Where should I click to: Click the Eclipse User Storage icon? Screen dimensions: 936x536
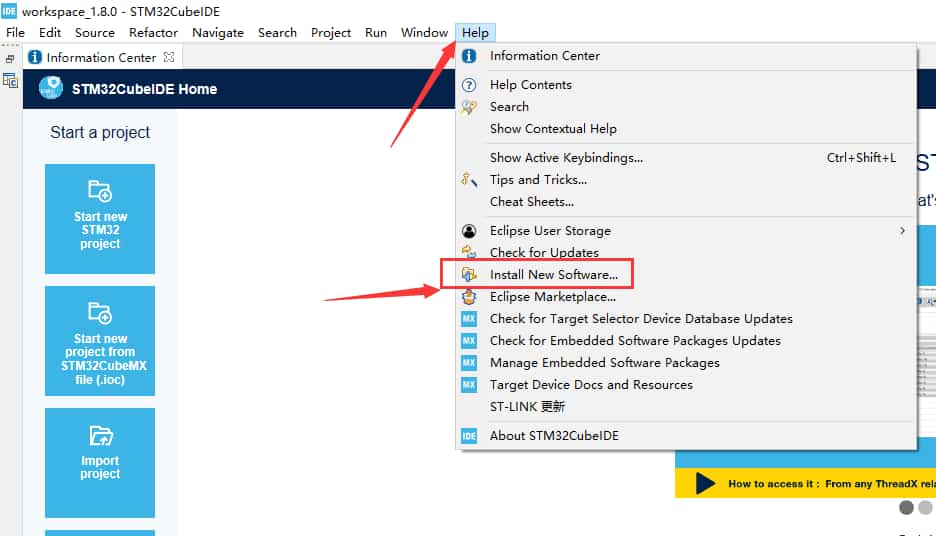pyautogui.click(x=469, y=231)
